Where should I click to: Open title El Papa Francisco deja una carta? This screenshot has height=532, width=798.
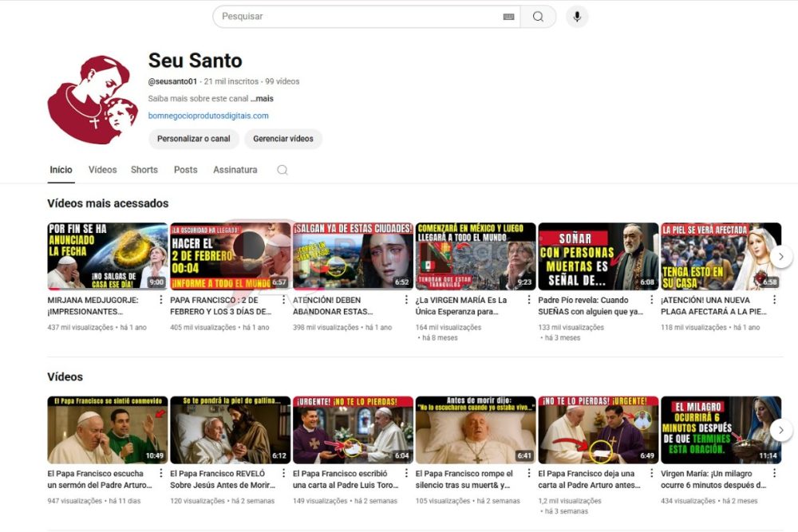point(590,479)
